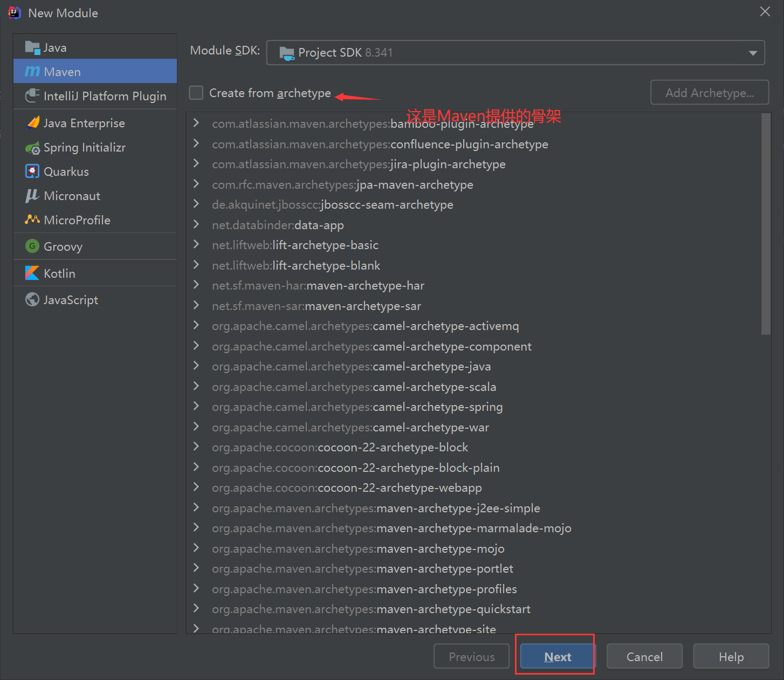Click the Quarkus logo icon
The width and height of the screenshot is (784, 680).
pyautogui.click(x=32, y=171)
